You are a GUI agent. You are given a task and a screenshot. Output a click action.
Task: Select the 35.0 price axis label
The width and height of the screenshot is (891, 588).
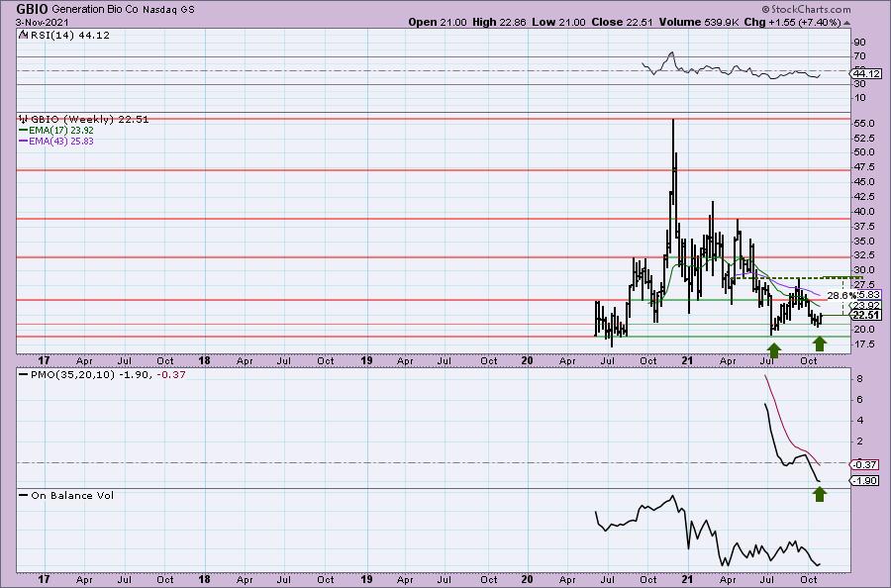pos(864,241)
